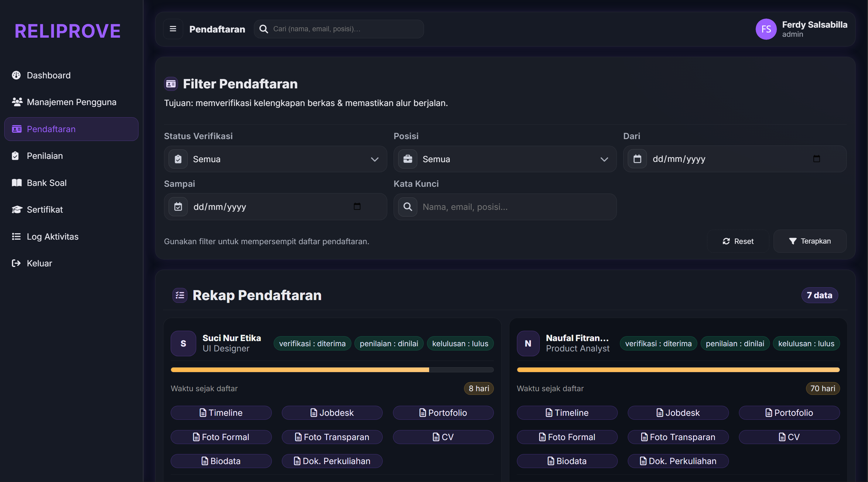Click the search magnifier icon in top bar
This screenshot has height=482, width=868.
pos(264,29)
